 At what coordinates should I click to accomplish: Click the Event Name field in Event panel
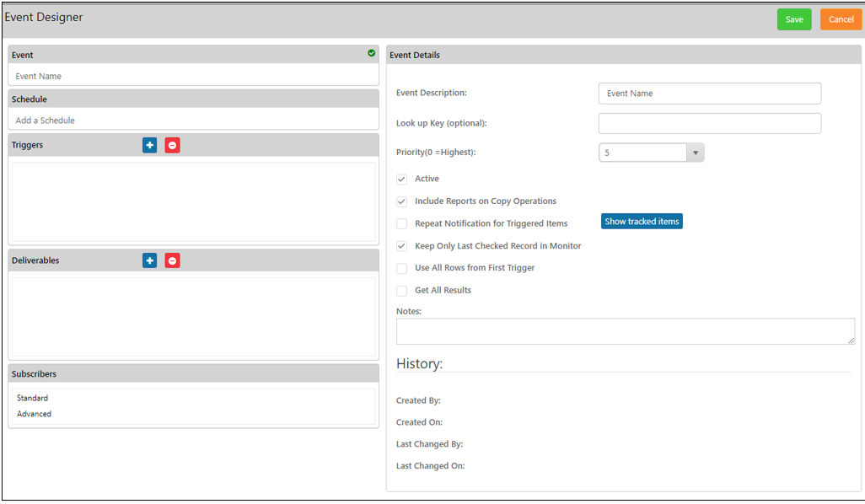(193, 76)
